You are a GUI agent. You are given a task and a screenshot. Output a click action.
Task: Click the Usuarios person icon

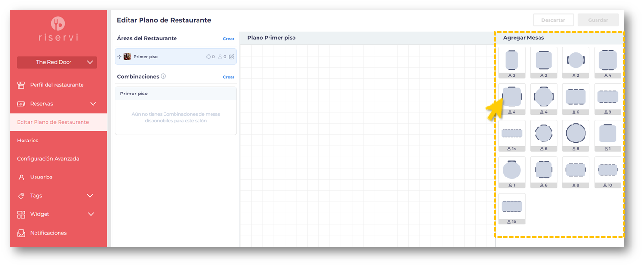tap(21, 177)
